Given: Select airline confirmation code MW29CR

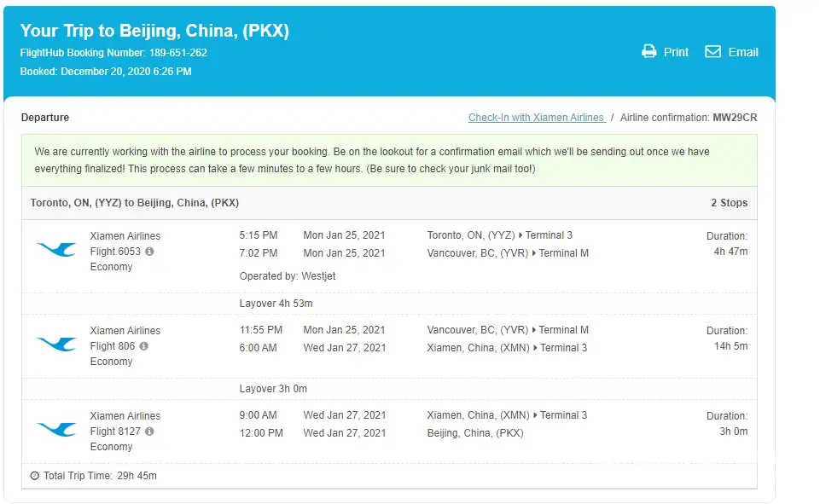Looking at the screenshot, I should point(735,118).
